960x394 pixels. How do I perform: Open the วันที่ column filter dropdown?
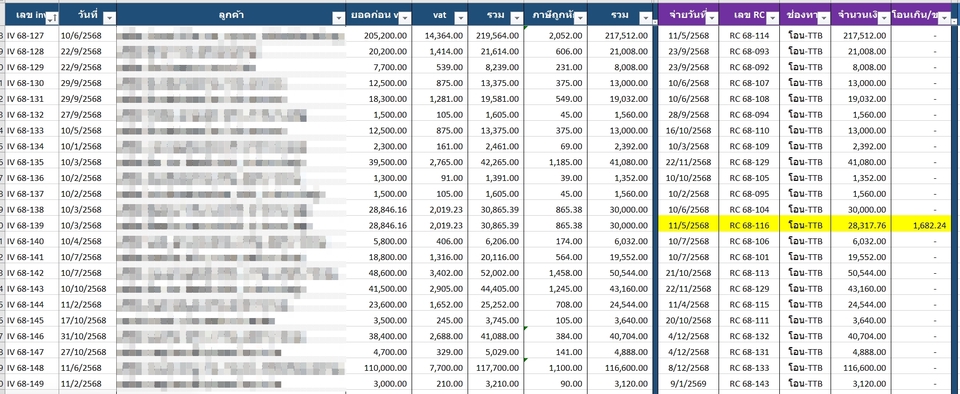(x=109, y=18)
